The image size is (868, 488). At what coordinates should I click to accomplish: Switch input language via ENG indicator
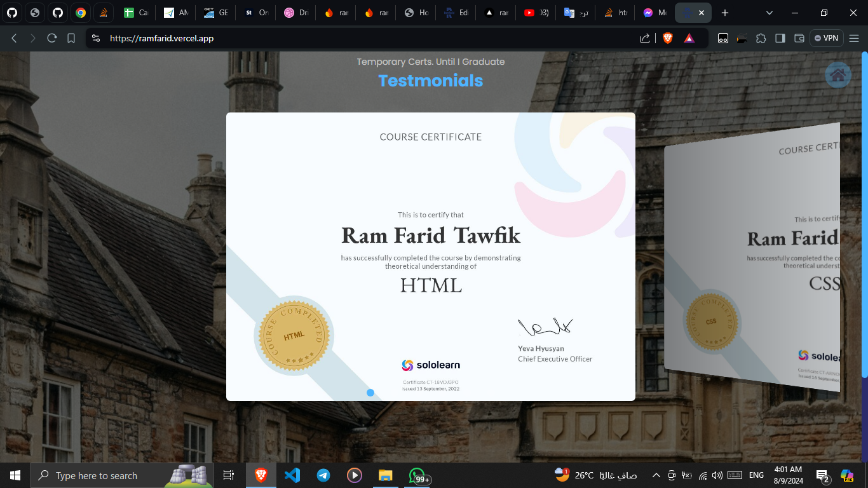(x=756, y=475)
